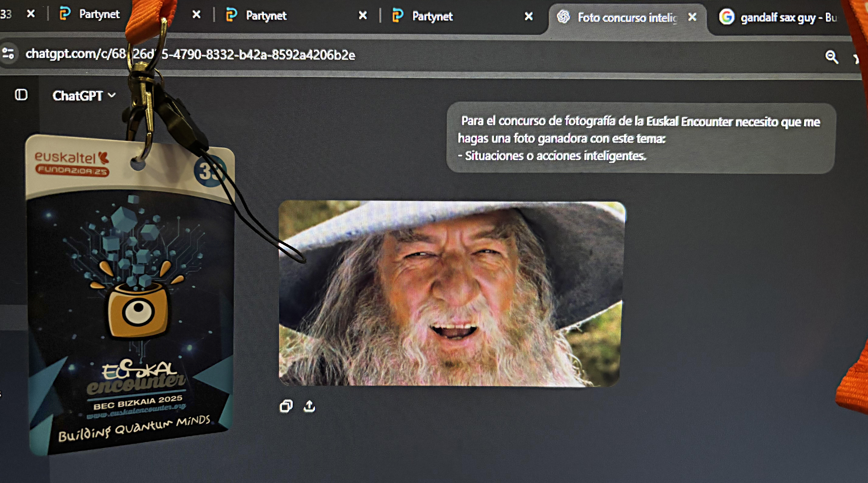
Task: Switch to the middle Partynet tab
Action: (x=256, y=15)
